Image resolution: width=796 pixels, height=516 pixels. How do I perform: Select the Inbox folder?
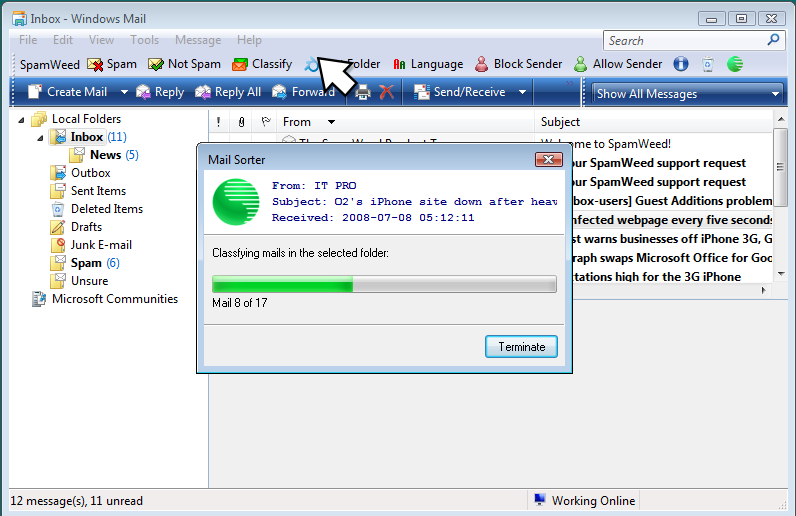87,137
